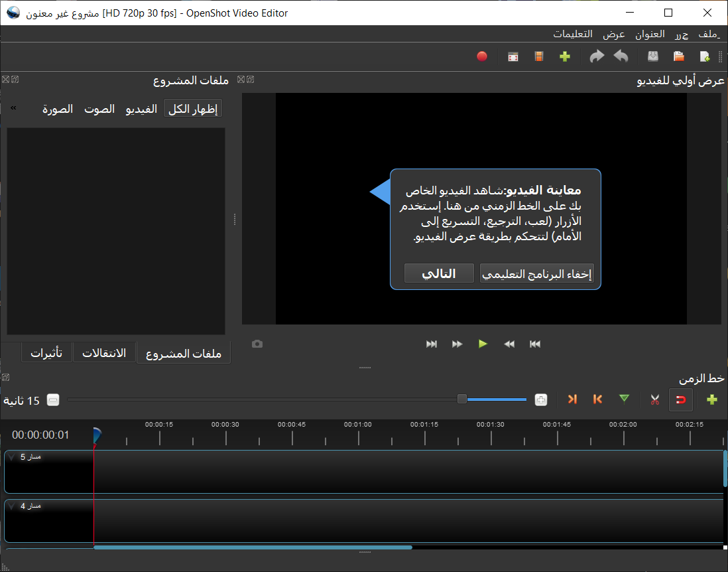Zoom in timeline with plus button
Screen dimensions: 728x572
[541, 399]
